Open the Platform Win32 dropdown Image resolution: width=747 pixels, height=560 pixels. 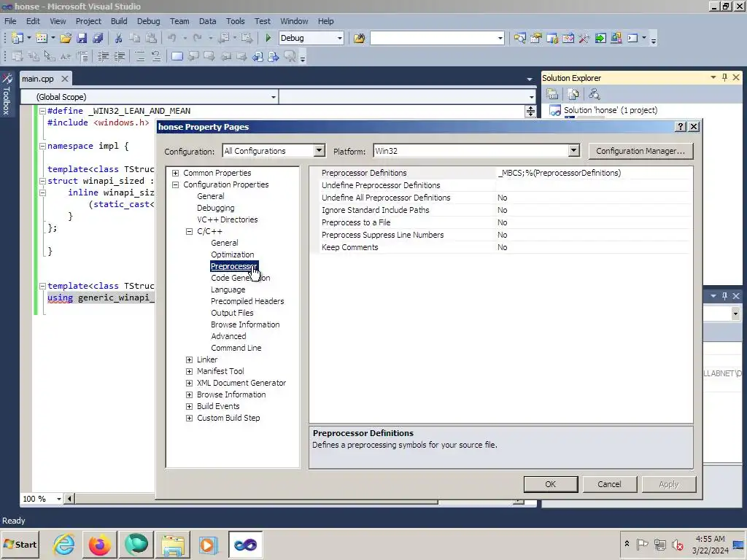pyautogui.click(x=573, y=151)
